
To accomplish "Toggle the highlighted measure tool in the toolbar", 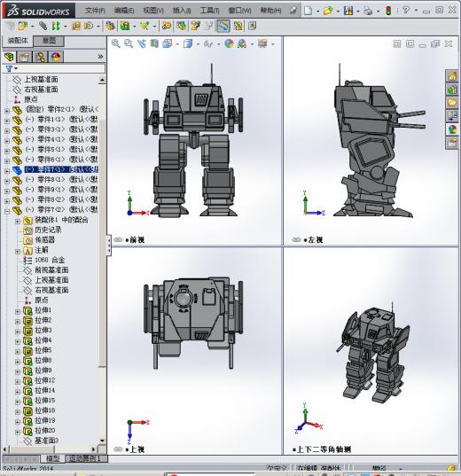I will [x=223, y=26].
